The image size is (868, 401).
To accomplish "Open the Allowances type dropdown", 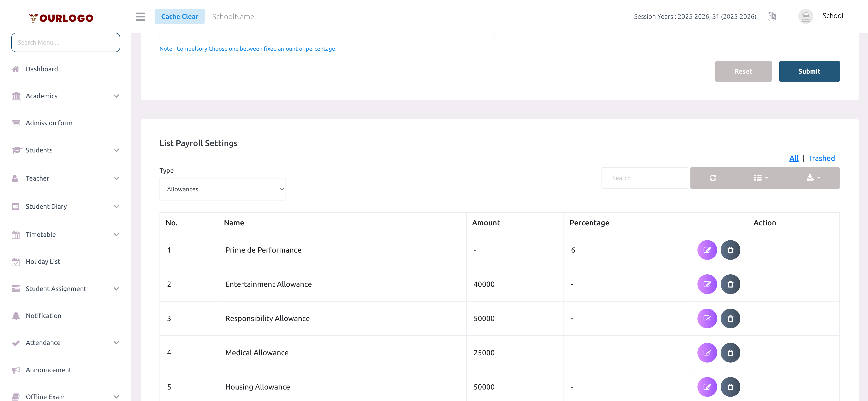I will pyautogui.click(x=222, y=189).
